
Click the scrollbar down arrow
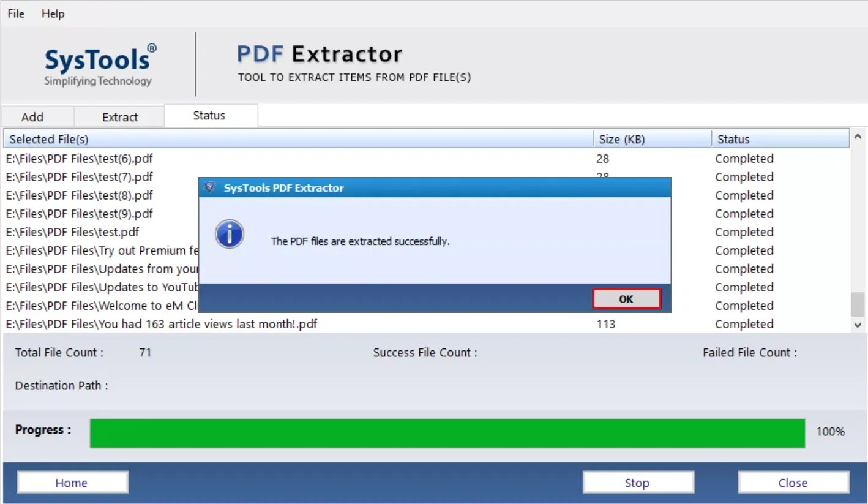[858, 325]
